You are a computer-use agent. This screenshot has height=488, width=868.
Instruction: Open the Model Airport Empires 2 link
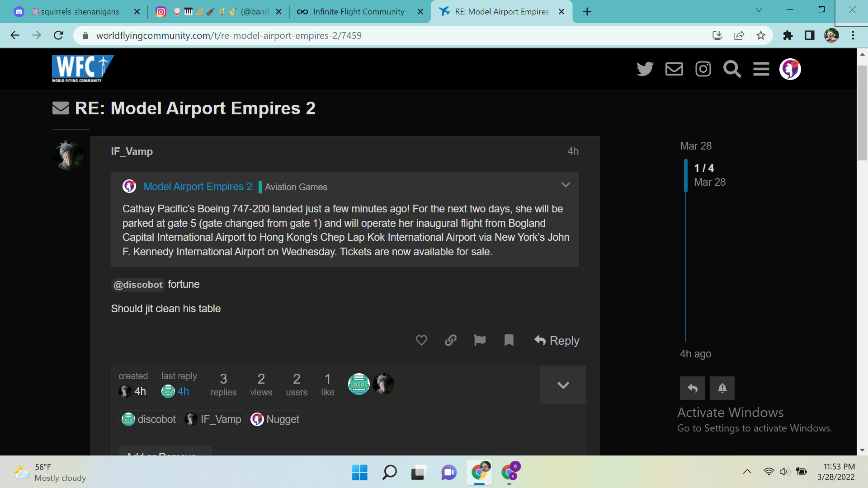198,187
